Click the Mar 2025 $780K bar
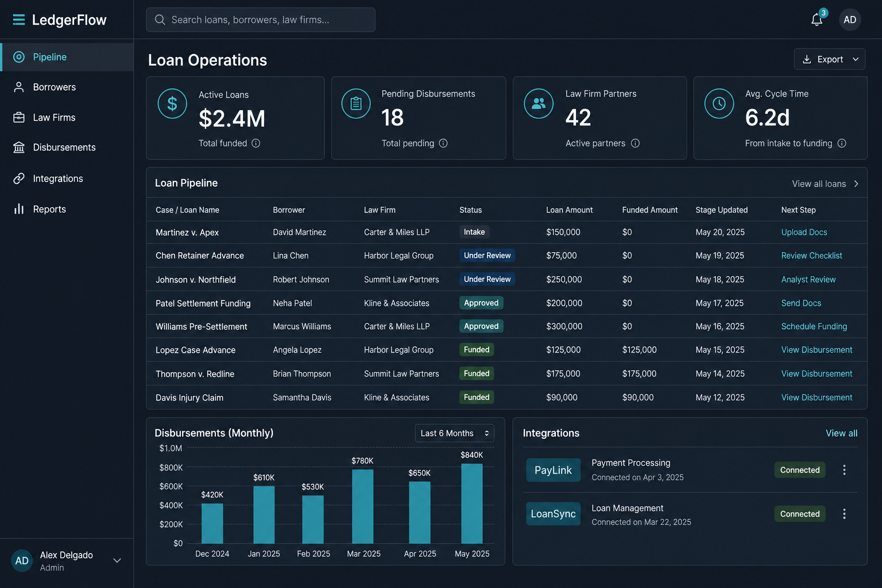Image resolution: width=882 pixels, height=588 pixels. click(362, 506)
